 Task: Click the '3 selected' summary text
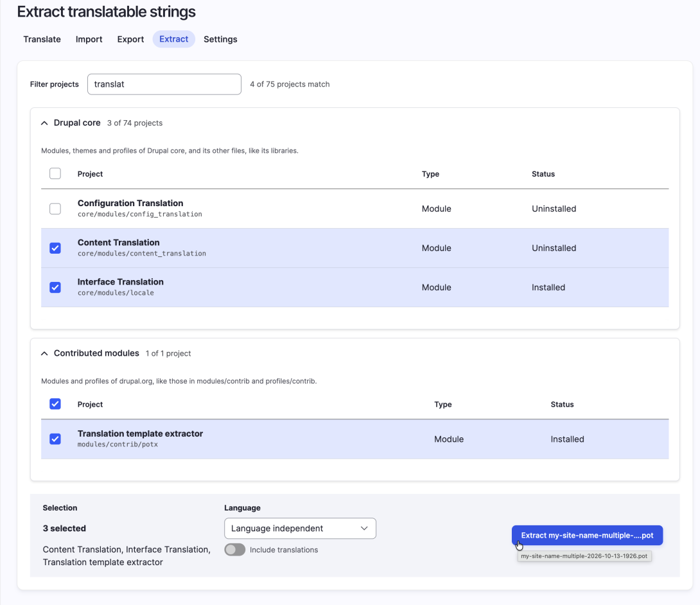click(64, 528)
